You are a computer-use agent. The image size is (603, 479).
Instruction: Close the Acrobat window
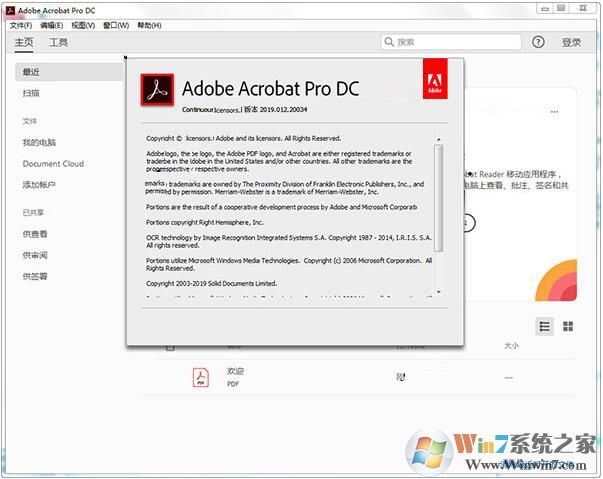583,8
